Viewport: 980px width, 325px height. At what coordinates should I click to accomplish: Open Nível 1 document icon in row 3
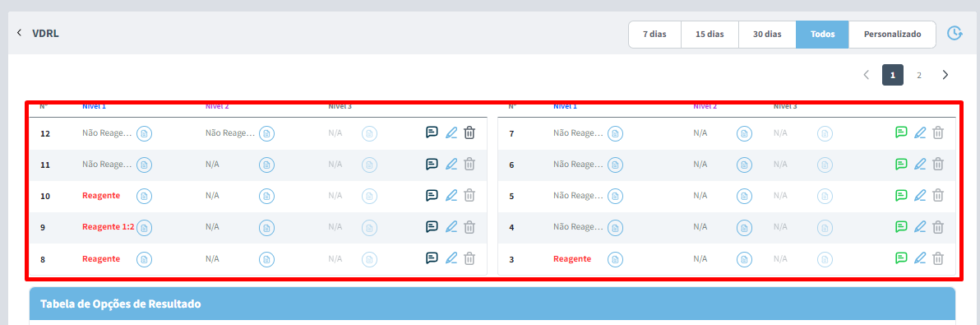616,258
